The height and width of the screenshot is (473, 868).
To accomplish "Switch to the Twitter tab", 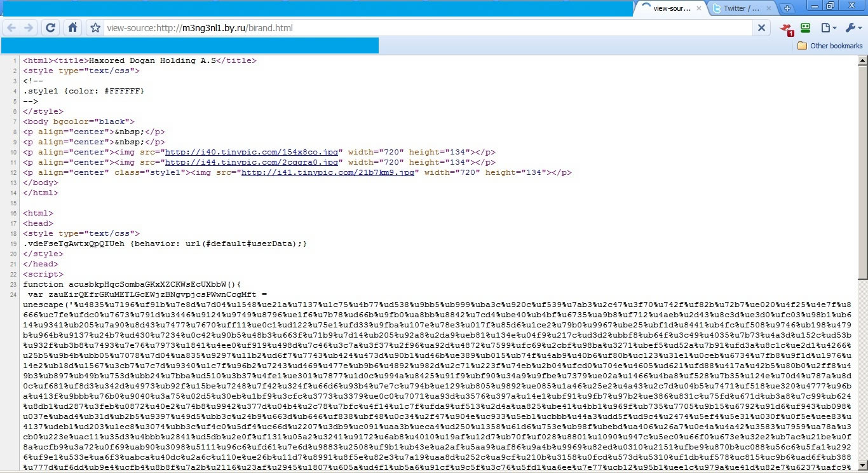I will coord(742,8).
